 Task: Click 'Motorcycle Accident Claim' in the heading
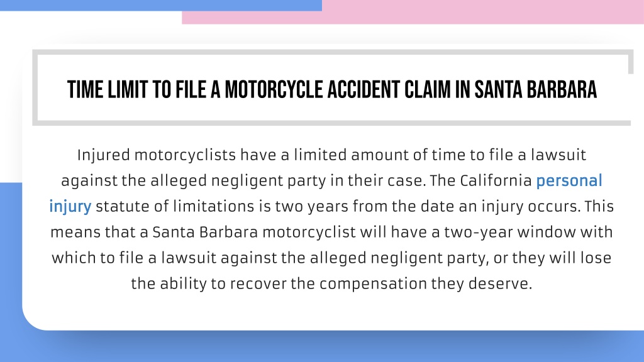[338, 89]
